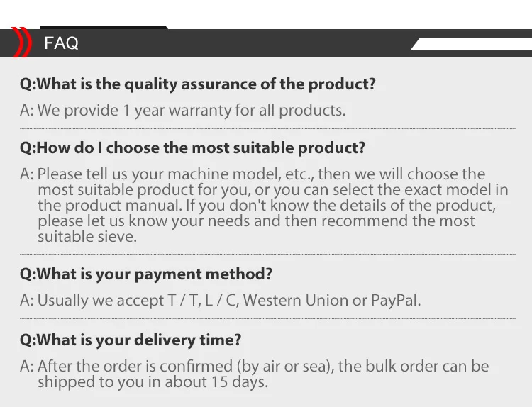Screen dimensions: 532x407
Task: Click the 'Please tell us your machine model' line
Action: tap(253, 174)
